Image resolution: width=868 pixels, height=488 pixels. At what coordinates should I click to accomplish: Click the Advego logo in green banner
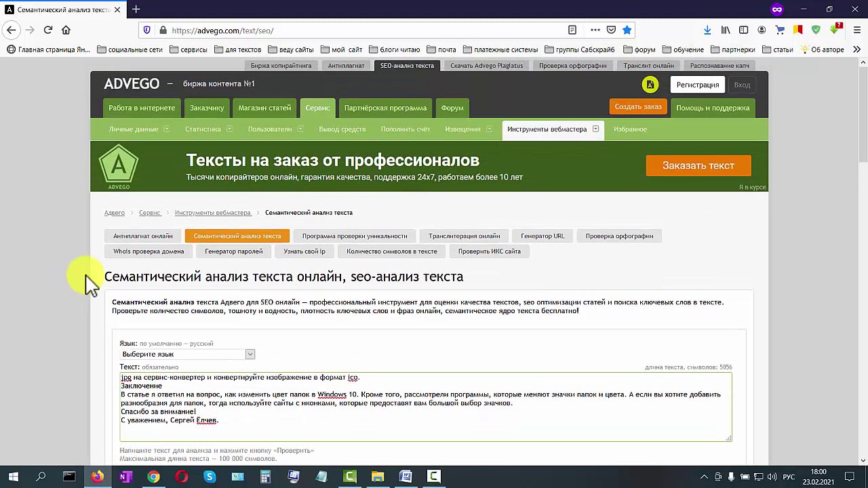119,167
